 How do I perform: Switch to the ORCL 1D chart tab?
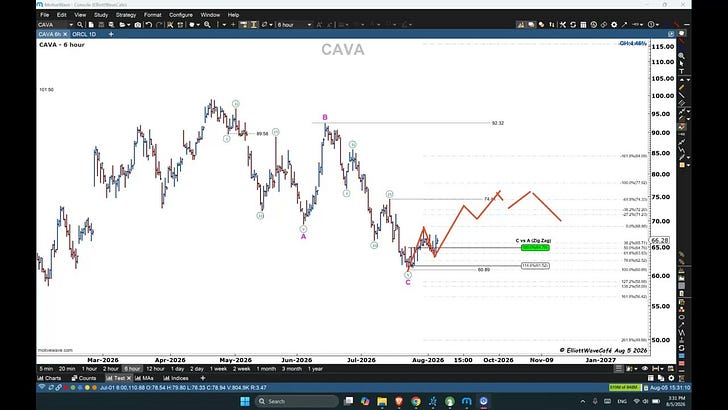coord(84,34)
